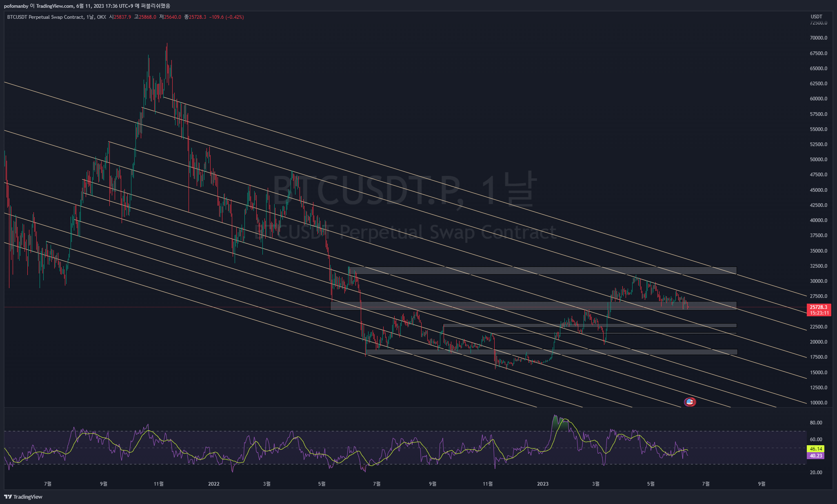
Task: Click the USDT currency label above the price axis
Action: [816, 17]
